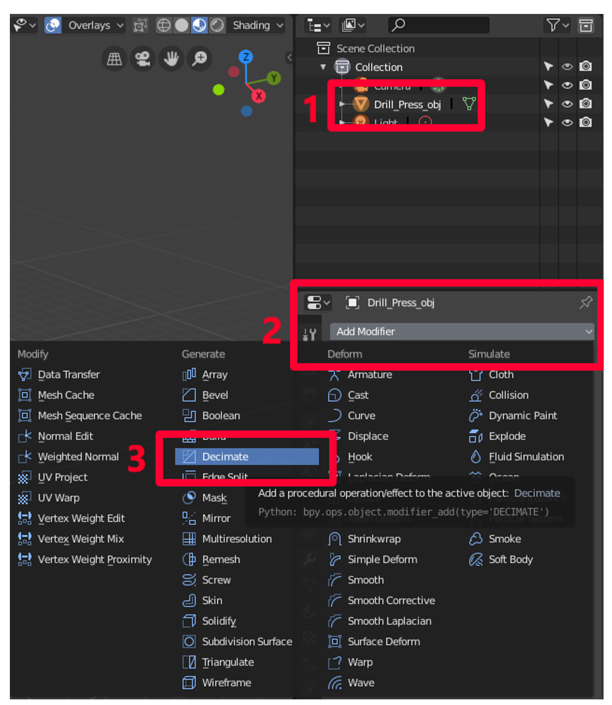
Task: Toggle the Overlays button icon
Action: [x=53, y=26]
